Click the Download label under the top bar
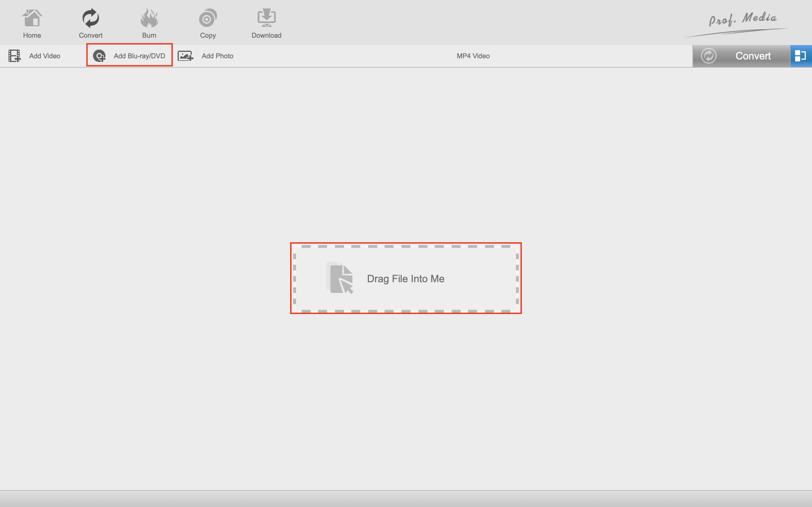The height and width of the screenshot is (507, 812). 266,35
